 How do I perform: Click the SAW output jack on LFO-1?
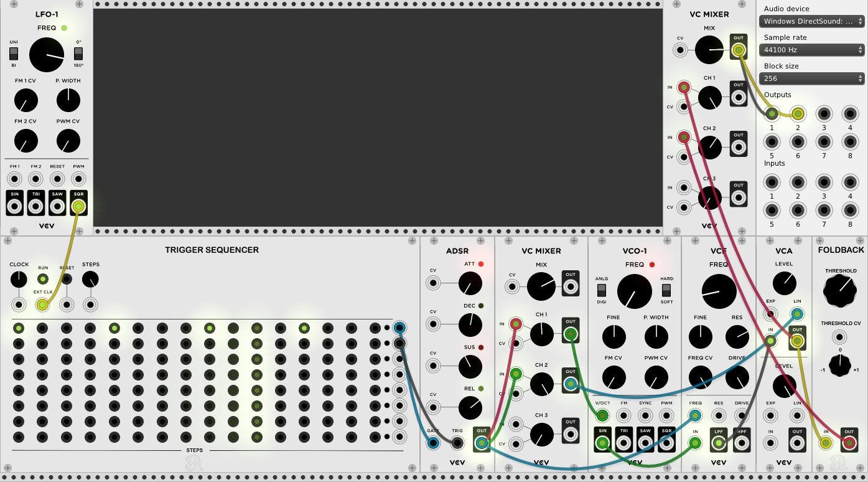pos(57,206)
